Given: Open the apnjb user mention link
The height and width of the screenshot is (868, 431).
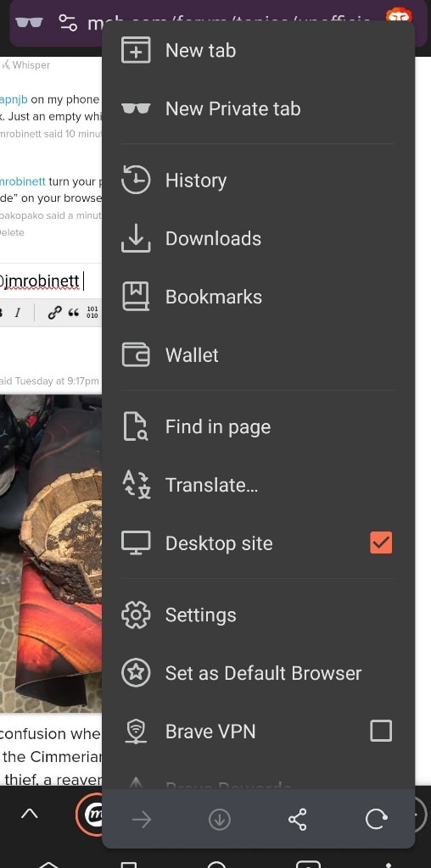Looking at the screenshot, I should (14, 100).
